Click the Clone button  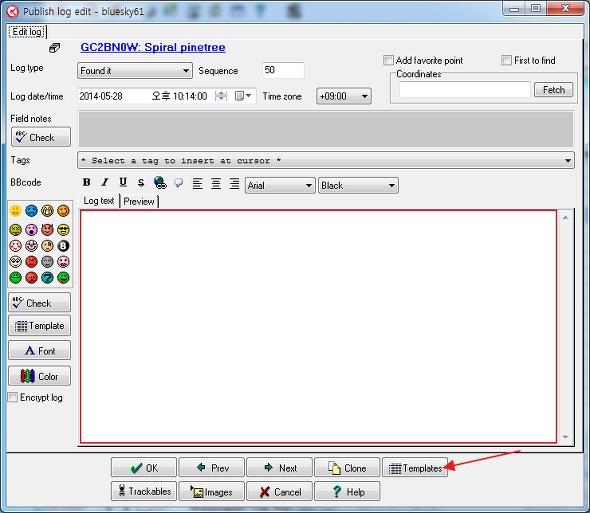click(x=347, y=468)
